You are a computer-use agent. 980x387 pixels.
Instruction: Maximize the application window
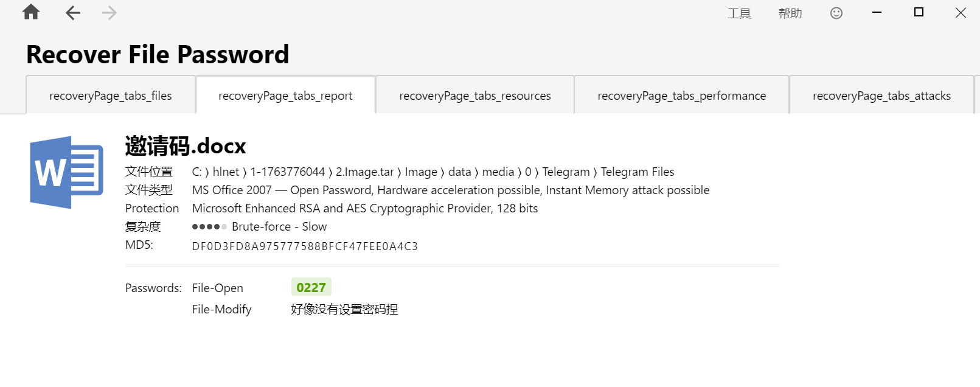click(x=919, y=12)
